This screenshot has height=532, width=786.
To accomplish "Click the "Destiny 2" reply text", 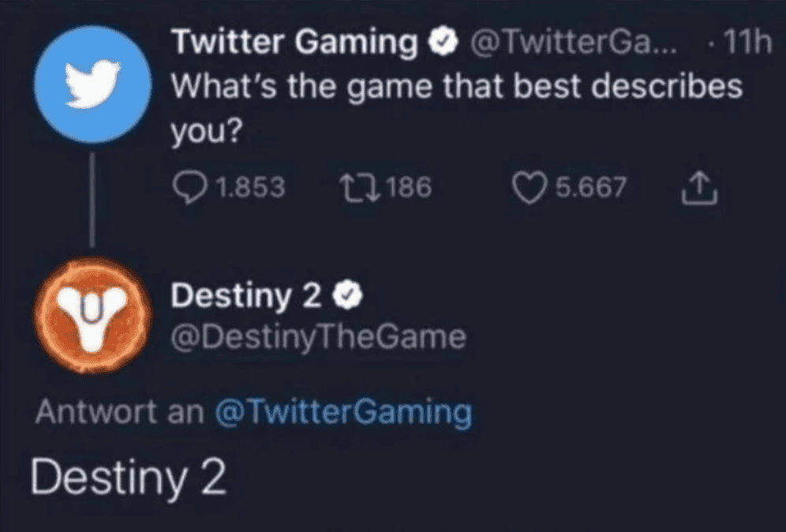I will (129, 478).
